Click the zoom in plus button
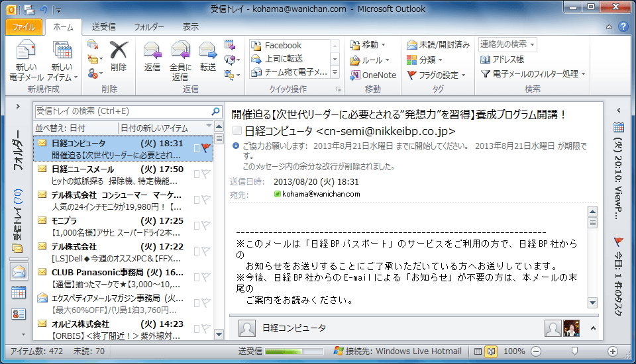Screen dimensions: 636x364 pyautogui.click(x=612, y=351)
